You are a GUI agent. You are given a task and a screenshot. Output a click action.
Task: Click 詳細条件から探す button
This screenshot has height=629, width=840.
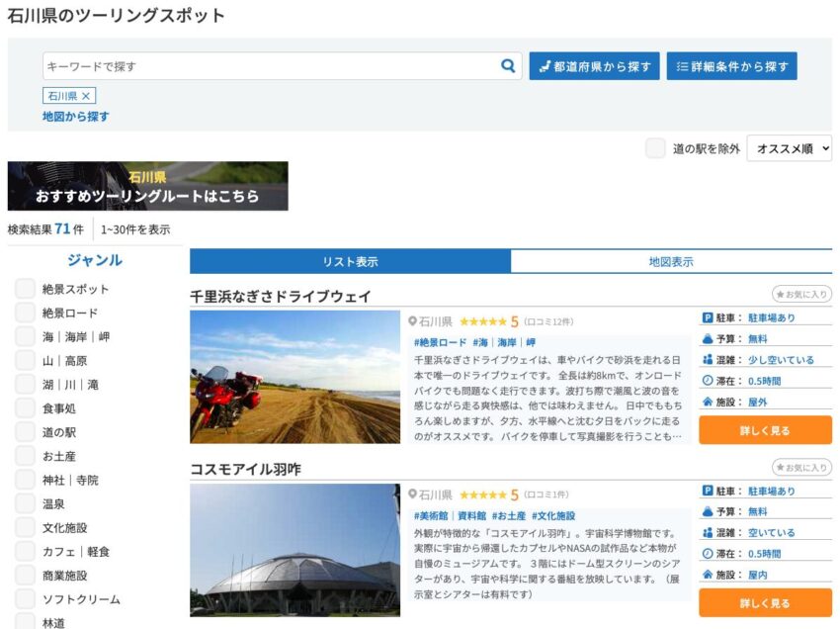pos(731,66)
